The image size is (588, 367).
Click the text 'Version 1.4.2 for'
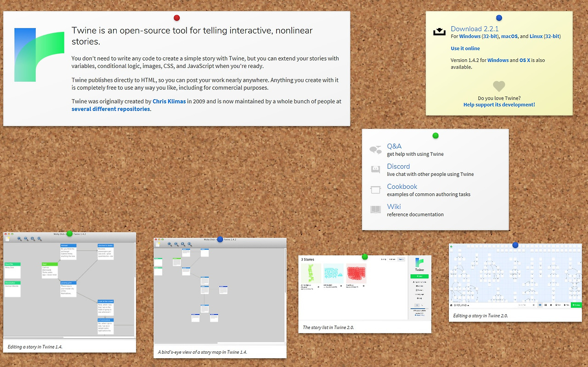tap(469, 60)
